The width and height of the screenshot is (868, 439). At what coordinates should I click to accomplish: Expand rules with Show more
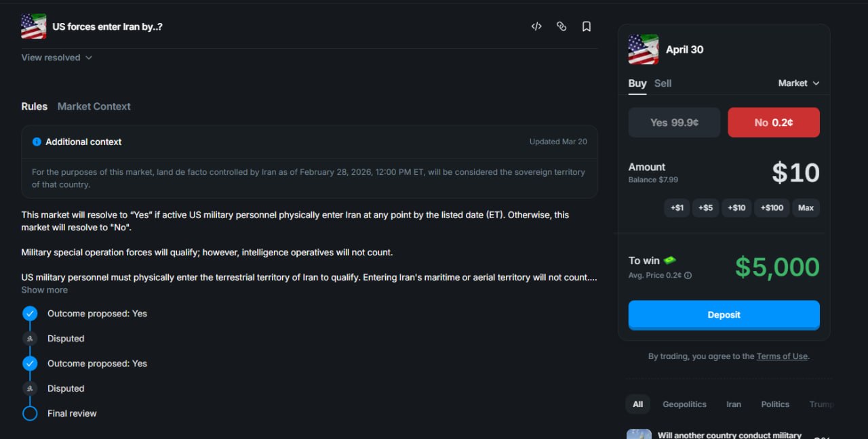click(44, 290)
